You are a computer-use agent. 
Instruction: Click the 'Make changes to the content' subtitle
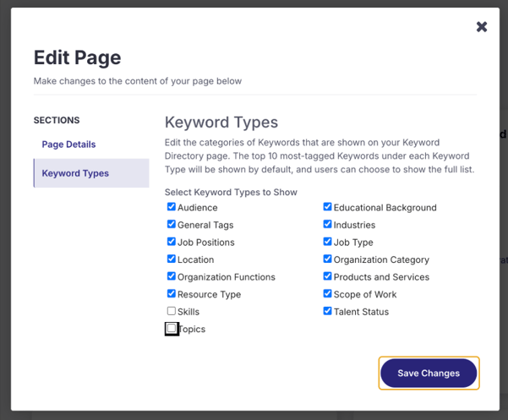pos(138,81)
